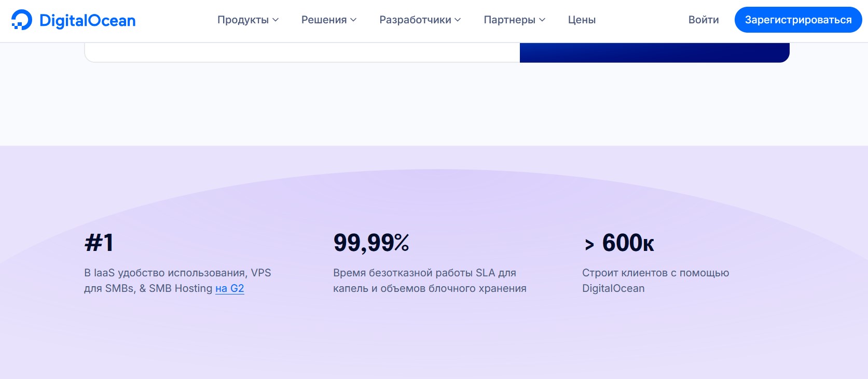Select the '#1' statistic heading
This screenshot has height=379, width=868.
pyautogui.click(x=99, y=243)
